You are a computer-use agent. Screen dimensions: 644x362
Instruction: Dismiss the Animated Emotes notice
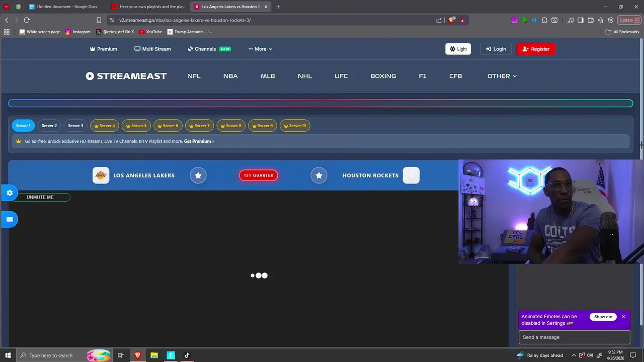coord(623,317)
